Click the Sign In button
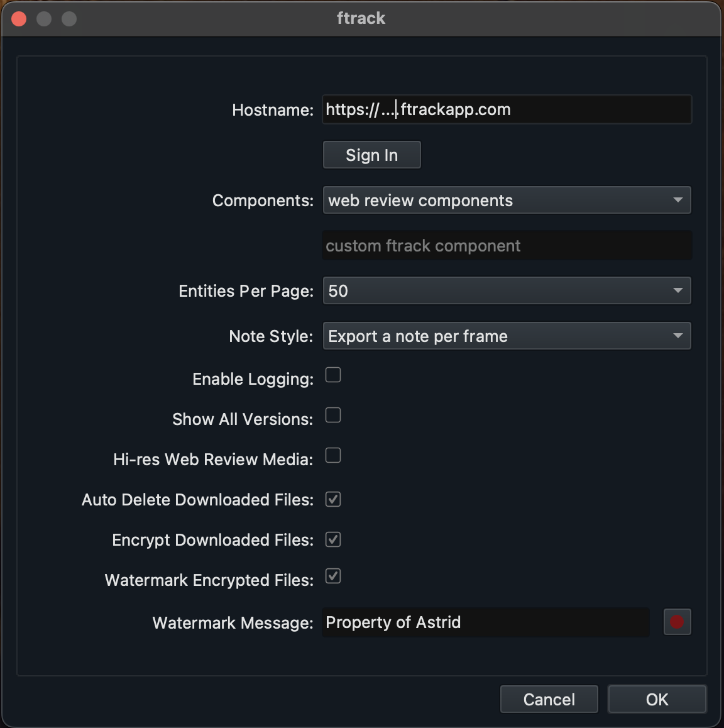This screenshot has width=724, height=728. (372, 155)
